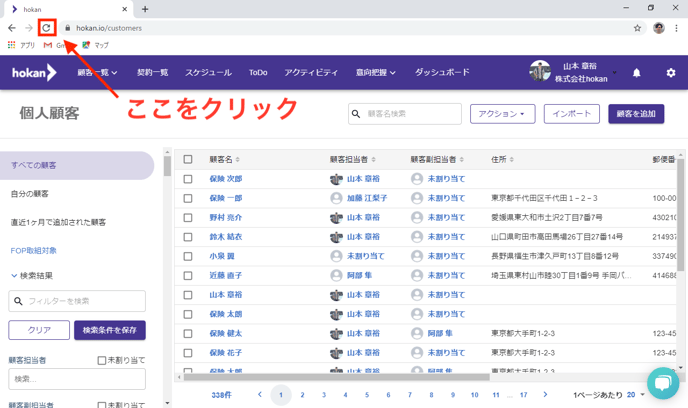Open the settings gear icon

pyautogui.click(x=670, y=73)
